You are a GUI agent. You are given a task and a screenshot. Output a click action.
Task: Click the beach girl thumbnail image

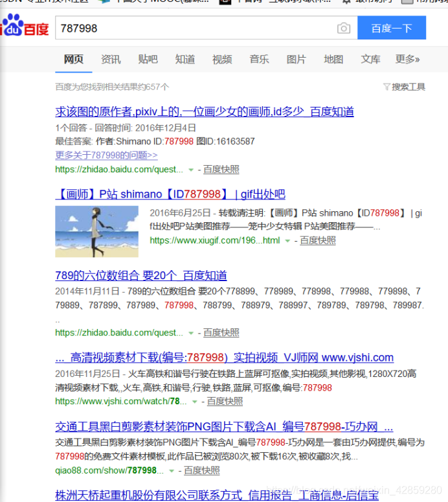click(x=96, y=231)
